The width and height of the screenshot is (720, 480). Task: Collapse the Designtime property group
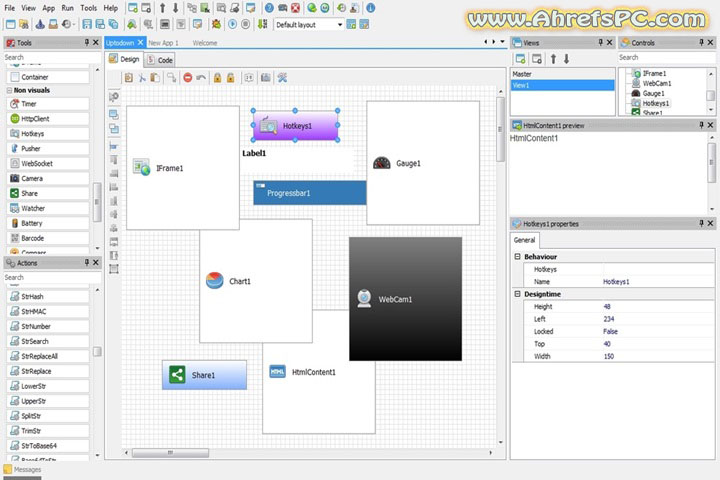tap(518, 294)
